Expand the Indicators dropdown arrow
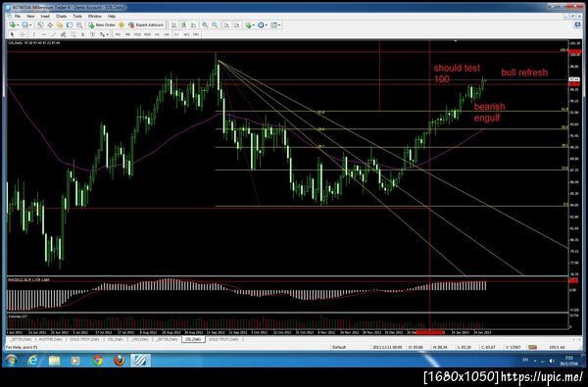The width and height of the screenshot is (588, 387). click(x=254, y=25)
